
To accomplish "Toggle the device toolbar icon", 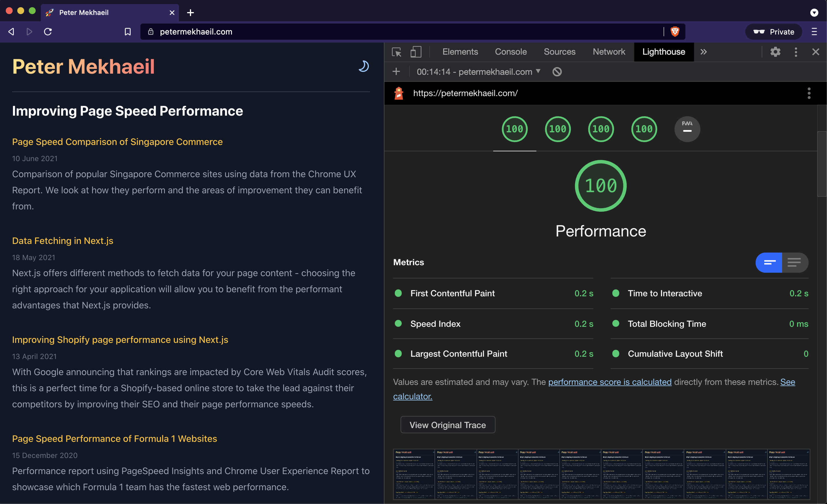I will tap(416, 52).
